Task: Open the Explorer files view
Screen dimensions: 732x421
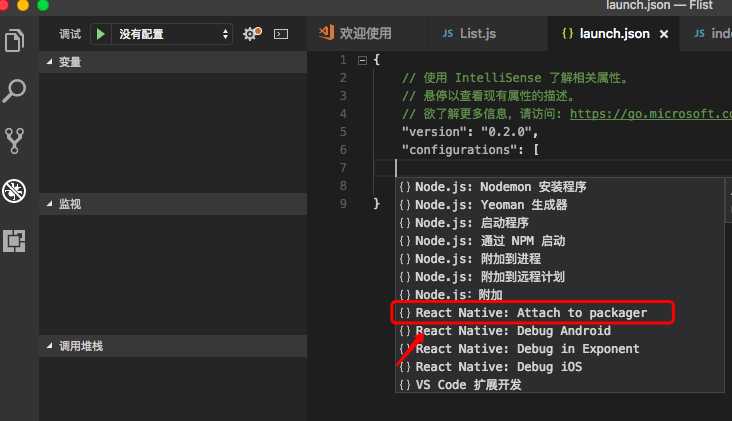Action: 14,41
